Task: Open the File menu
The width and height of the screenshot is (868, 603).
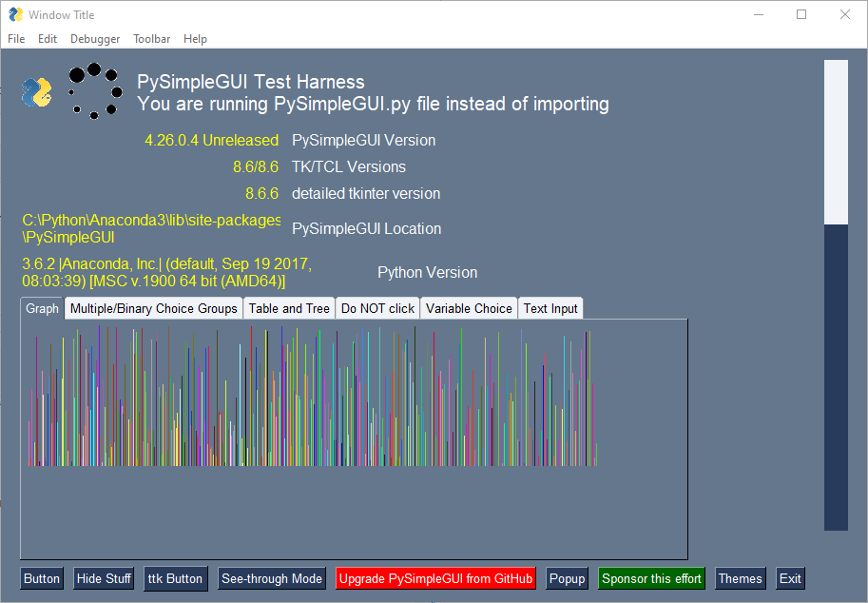Action: tap(16, 39)
